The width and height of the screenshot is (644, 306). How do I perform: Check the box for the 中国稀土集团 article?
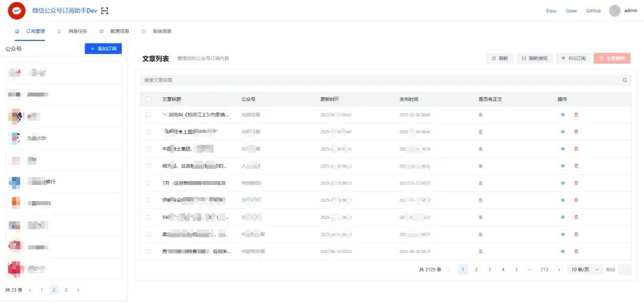148,149
